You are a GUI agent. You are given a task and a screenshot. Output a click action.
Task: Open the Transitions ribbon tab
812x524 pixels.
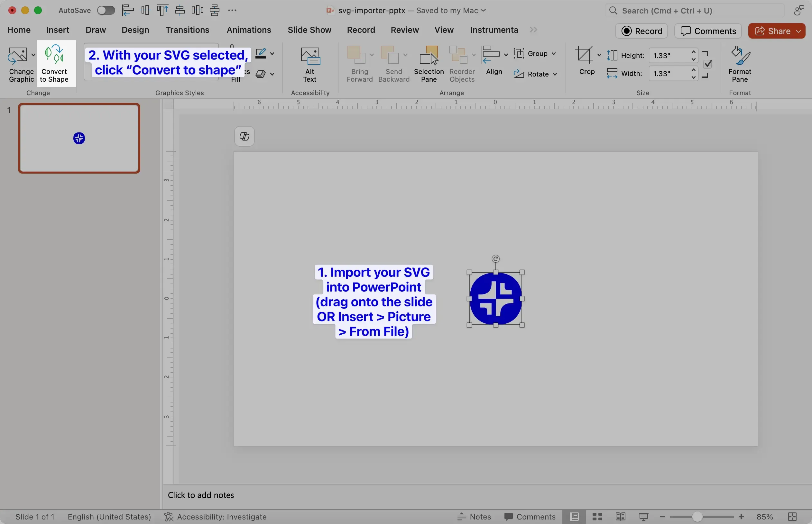pyautogui.click(x=188, y=30)
